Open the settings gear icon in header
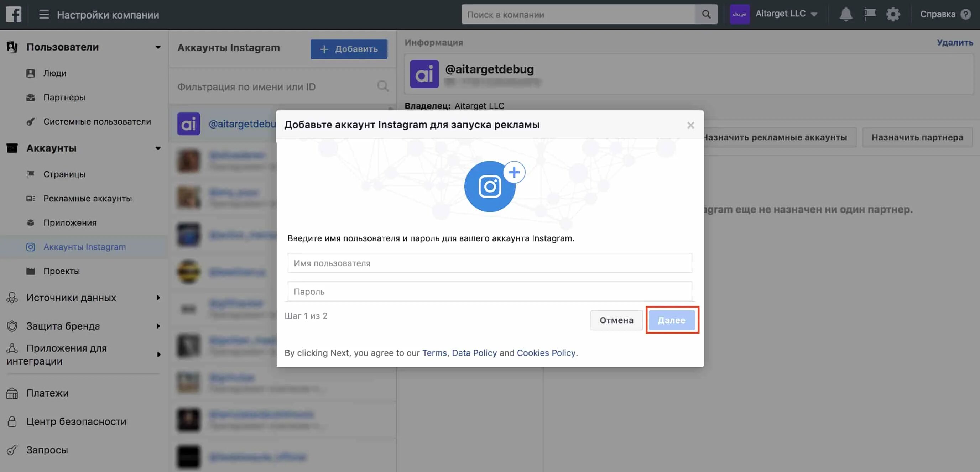The image size is (980, 472). pyautogui.click(x=893, y=15)
